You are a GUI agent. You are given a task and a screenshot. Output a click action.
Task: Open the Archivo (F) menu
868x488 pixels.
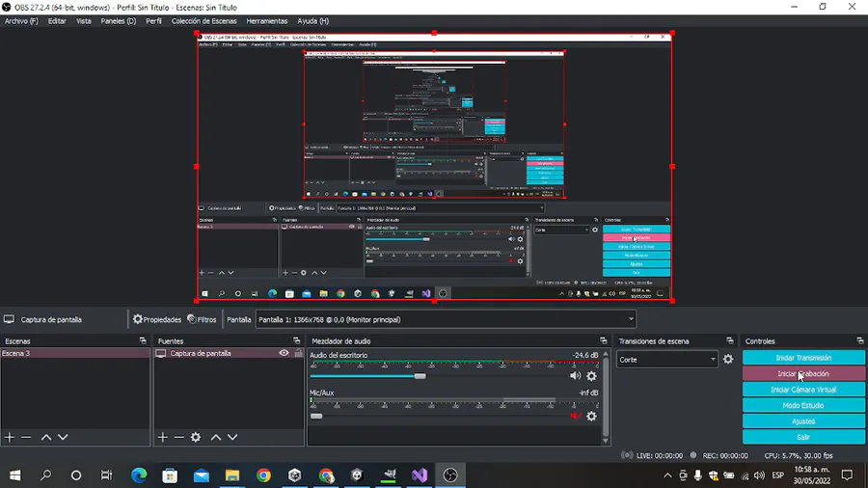tap(21, 21)
